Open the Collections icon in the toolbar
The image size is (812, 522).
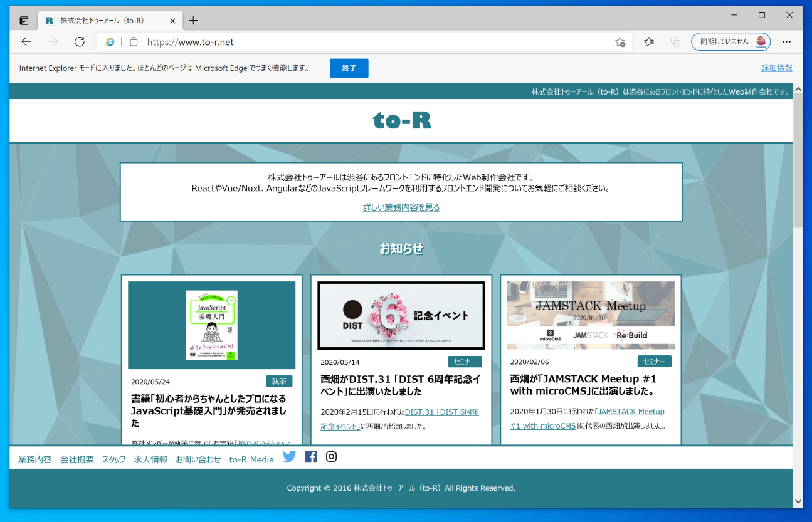pos(675,41)
